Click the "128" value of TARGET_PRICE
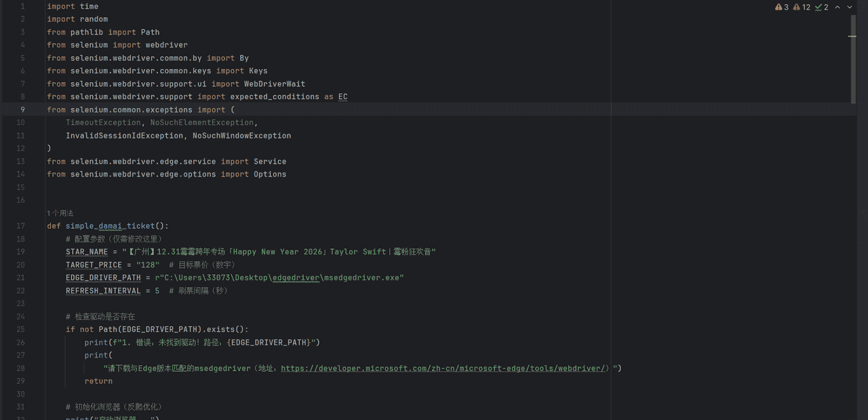This screenshot has width=868, height=420. 147,265
